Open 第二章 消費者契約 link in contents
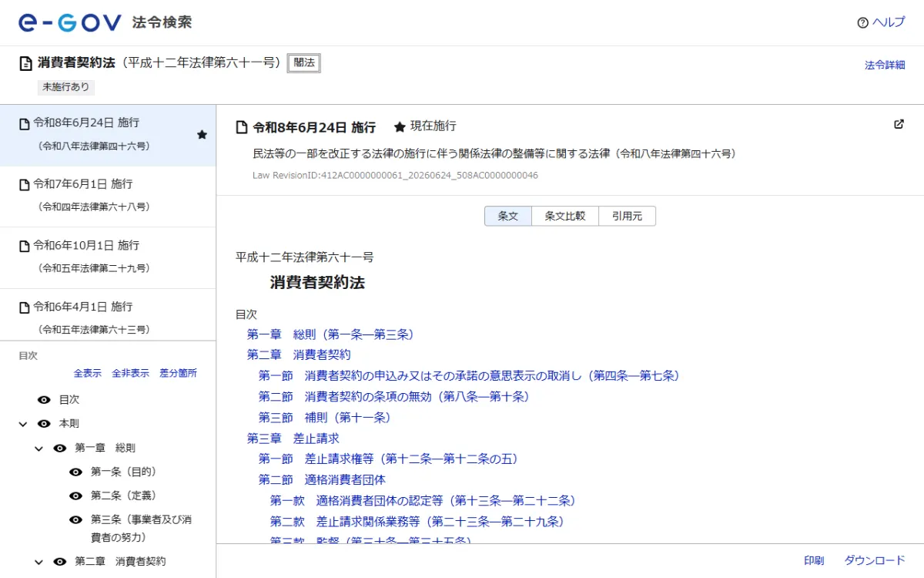Viewport: 924px width, 578px height. [299, 355]
